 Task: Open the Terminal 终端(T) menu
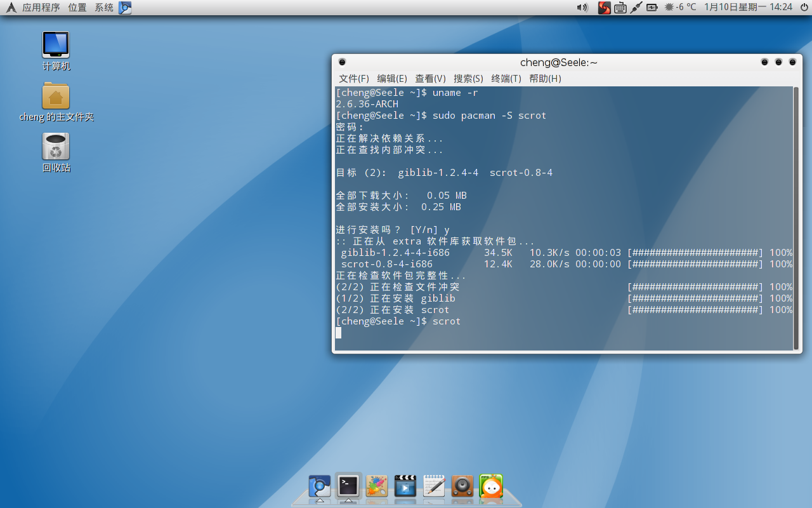tap(506, 79)
